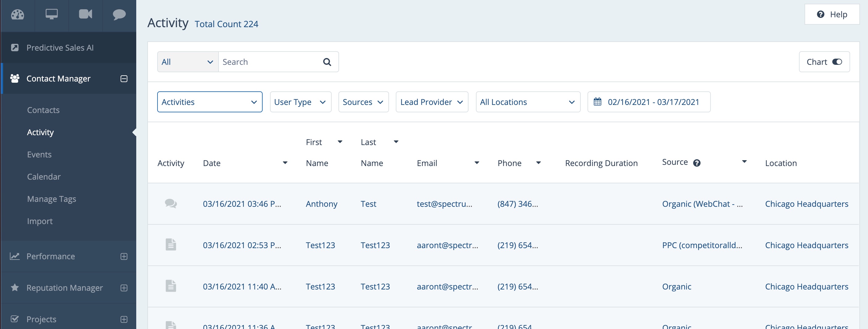Collapse the Contact Manager section
868x329 pixels.
124,79
